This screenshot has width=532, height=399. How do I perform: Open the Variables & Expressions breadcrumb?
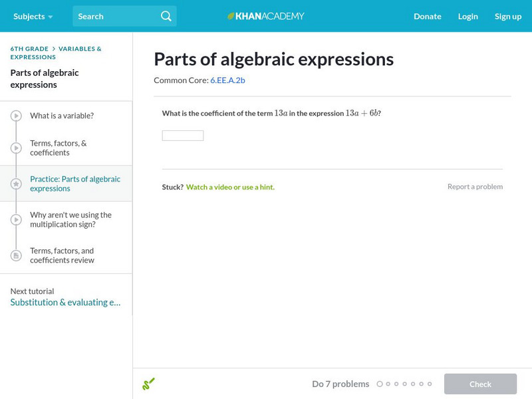tap(80, 49)
